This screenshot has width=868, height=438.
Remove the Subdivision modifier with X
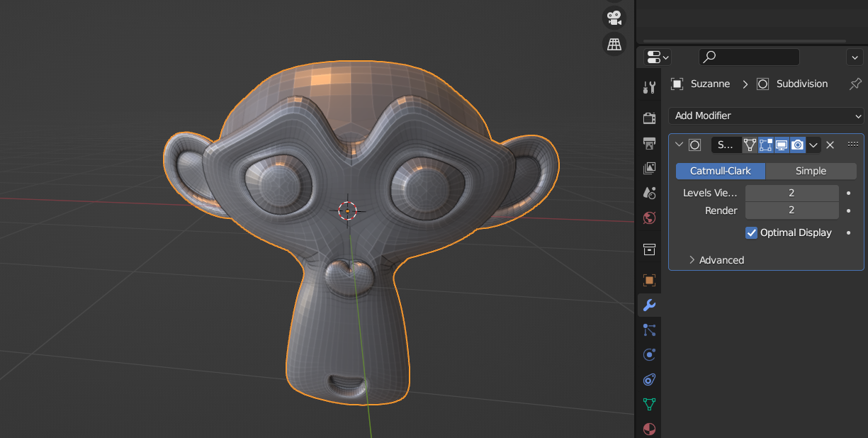click(x=830, y=145)
